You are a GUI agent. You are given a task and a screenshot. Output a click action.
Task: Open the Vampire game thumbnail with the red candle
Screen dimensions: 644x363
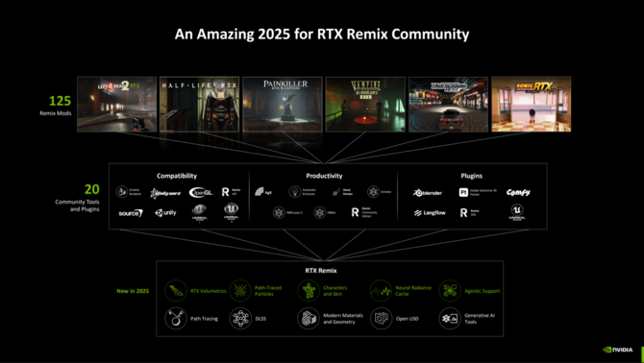[x=365, y=104]
